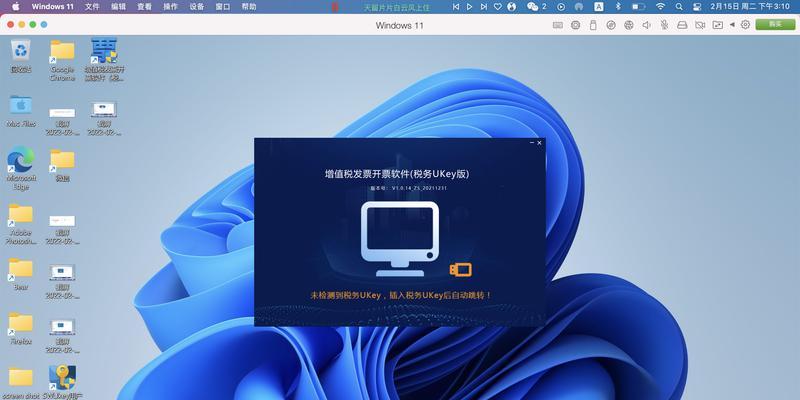The width and height of the screenshot is (800, 400).
Task: Open the Parallels configuration gear icon
Action: [x=745, y=24]
